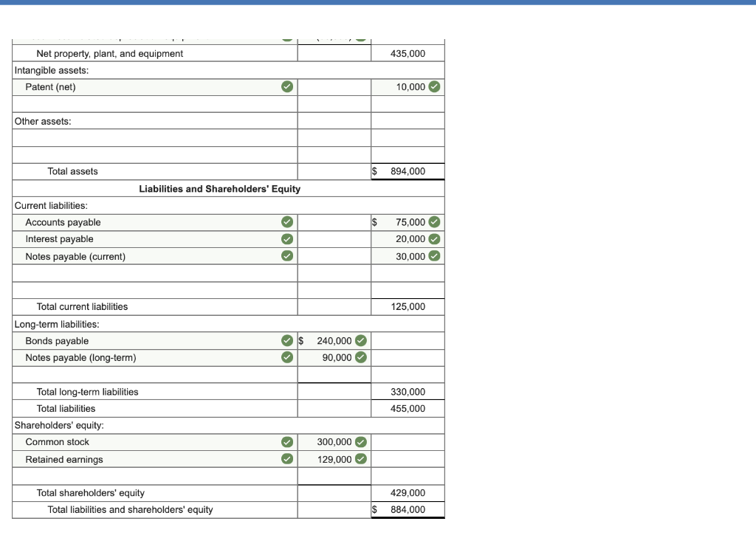Click the checkmark beside Common stock label

(x=286, y=441)
